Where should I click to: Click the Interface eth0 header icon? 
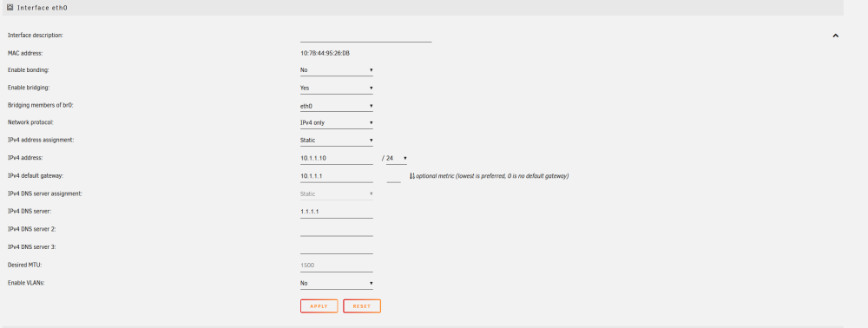[x=10, y=8]
